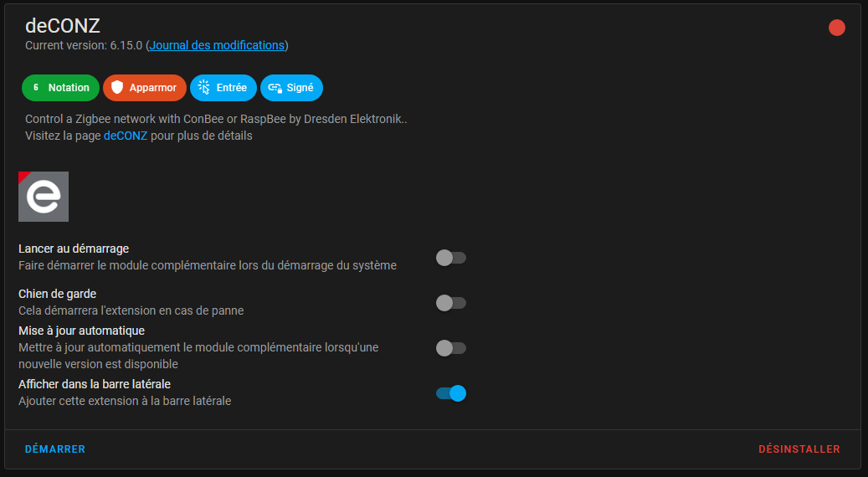This screenshot has height=477, width=868.
Task: Click the red status dot indicator
Action: coord(836,28)
